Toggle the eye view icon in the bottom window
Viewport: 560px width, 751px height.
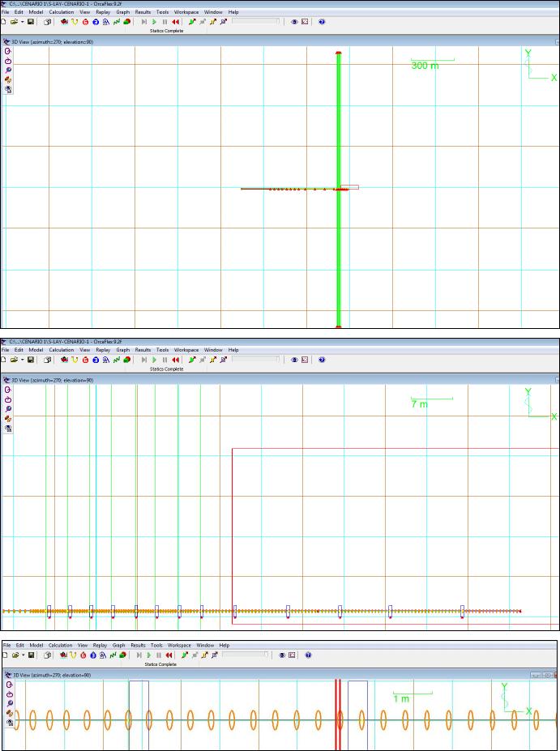coord(281,655)
